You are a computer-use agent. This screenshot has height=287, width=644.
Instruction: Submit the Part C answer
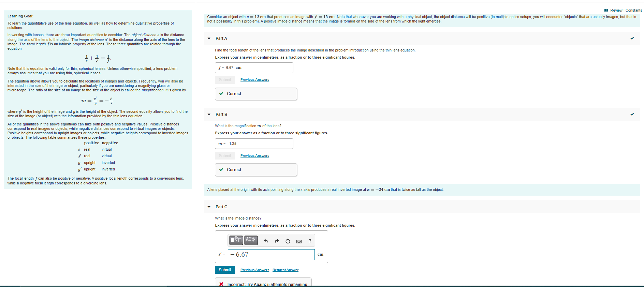[x=225, y=270]
